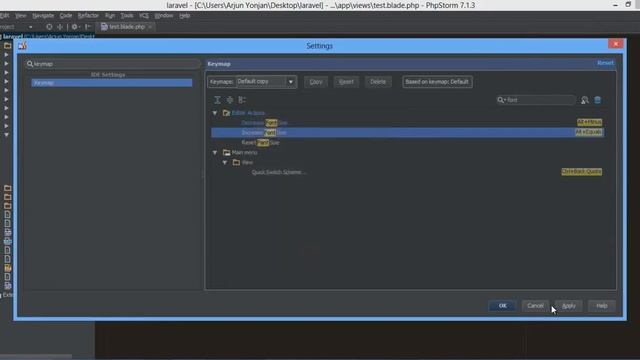Close the test.blade.php editor tab
This screenshot has height=360, width=640.
point(150,27)
